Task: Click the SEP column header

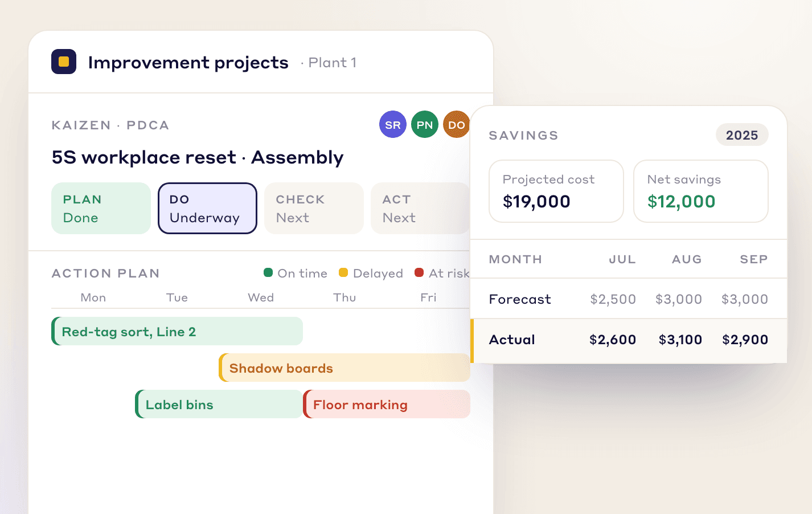Action: click(x=754, y=259)
